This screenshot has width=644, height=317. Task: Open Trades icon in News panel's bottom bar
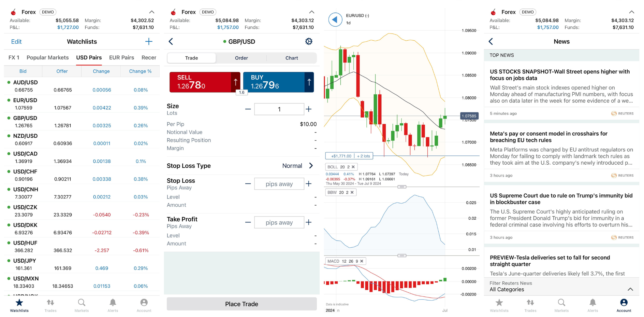[x=530, y=305]
